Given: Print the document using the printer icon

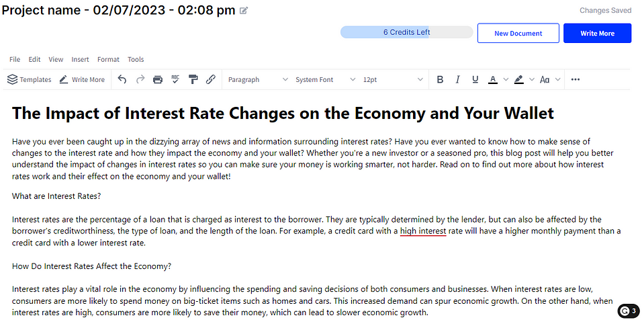Looking at the screenshot, I should click(158, 79).
